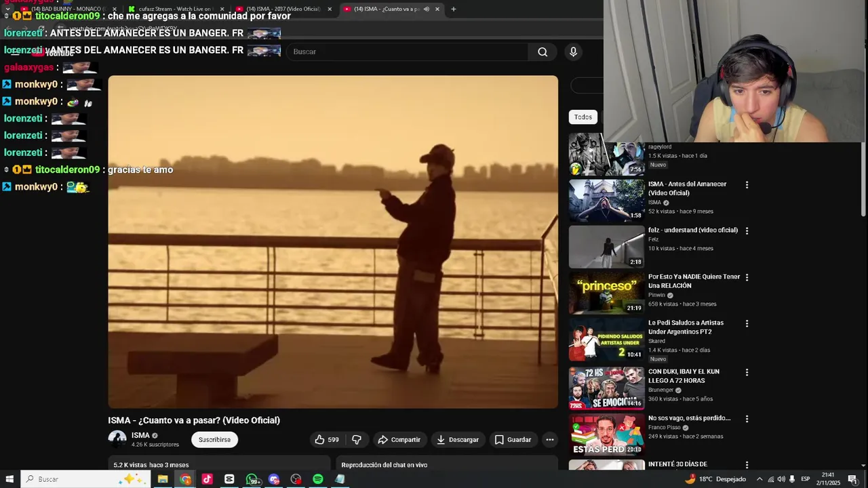Screen dimensions: 868x488
Task: Open options menu for Antes del Amanecer video
Action: tap(747, 184)
